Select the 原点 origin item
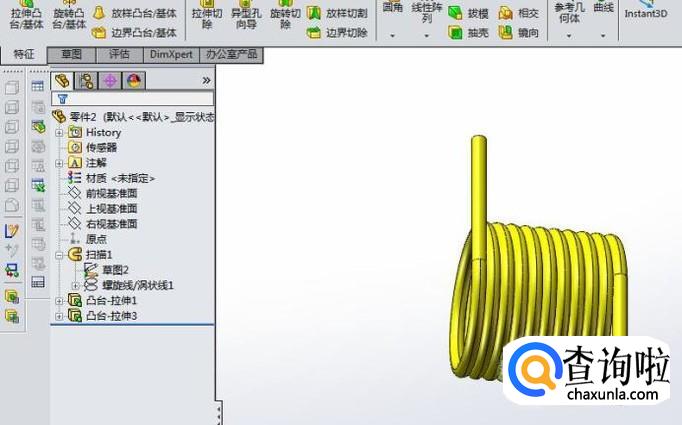Image resolution: width=682 pixels, height=425 pixels. [87, 239]
